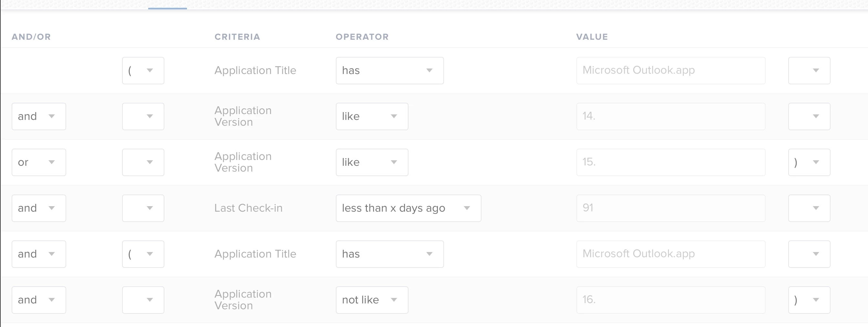Focus the value field containing 15.
868x327 pixels.
(670, 162)
